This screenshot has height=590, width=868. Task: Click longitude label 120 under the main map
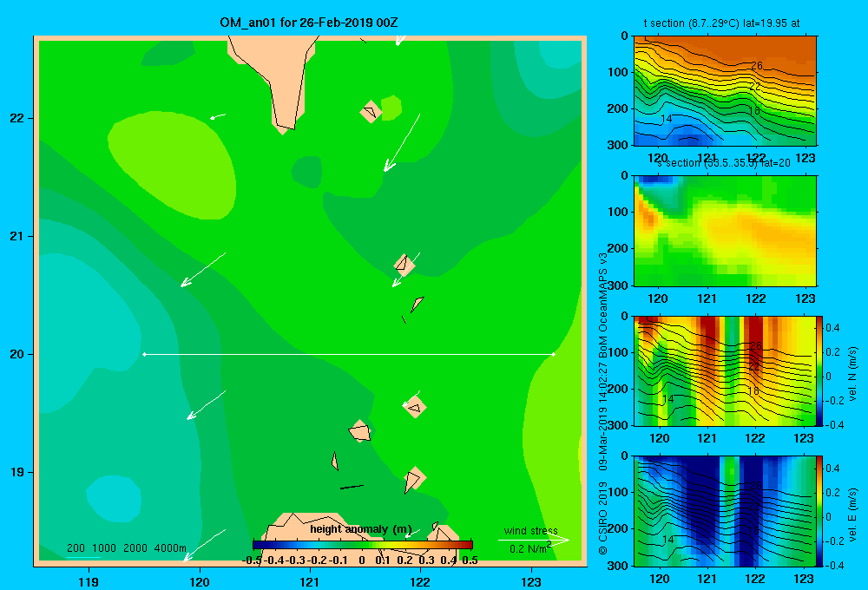(200, 582)
